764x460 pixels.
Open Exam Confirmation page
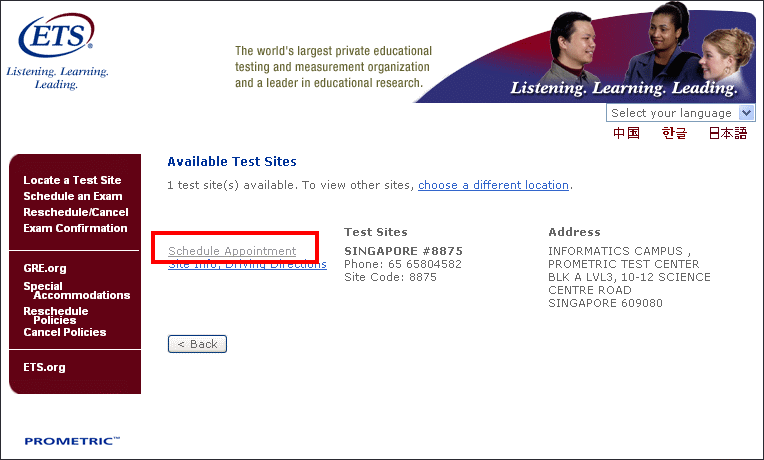pos(75,228)
